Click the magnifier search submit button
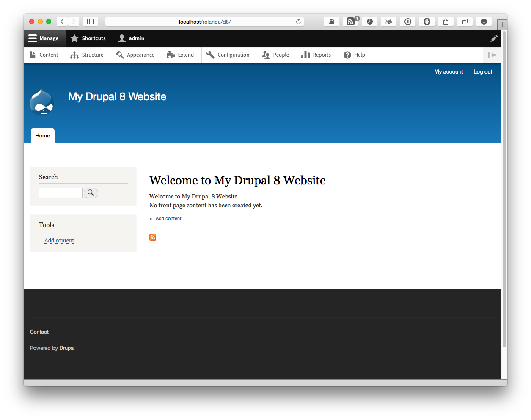 pos(91,193)
